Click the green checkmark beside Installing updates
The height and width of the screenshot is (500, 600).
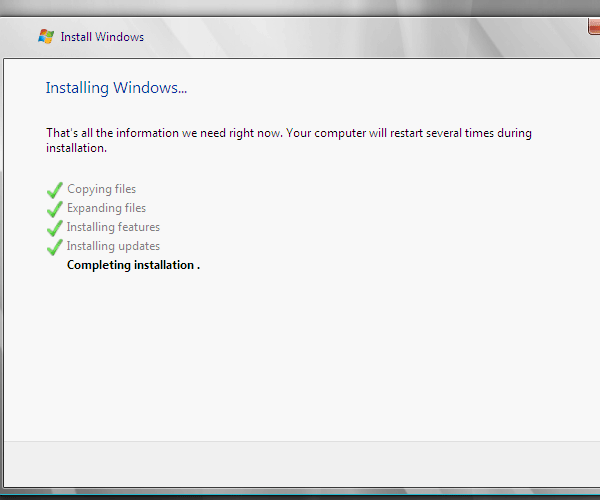point(55,247)
